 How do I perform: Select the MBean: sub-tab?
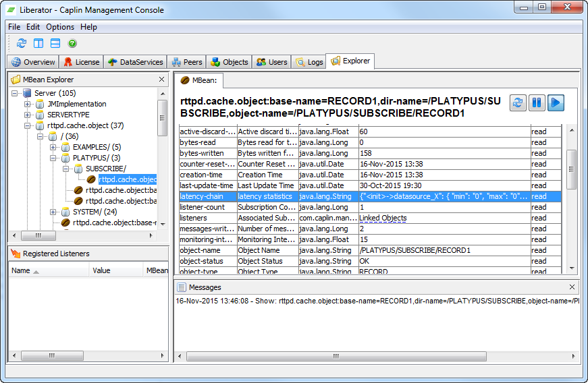point(198,80)
